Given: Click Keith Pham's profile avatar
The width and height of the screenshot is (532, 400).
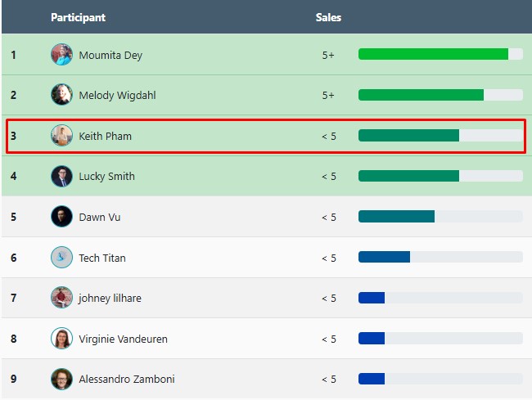Looking at the screenshot, I should point(61,136).
